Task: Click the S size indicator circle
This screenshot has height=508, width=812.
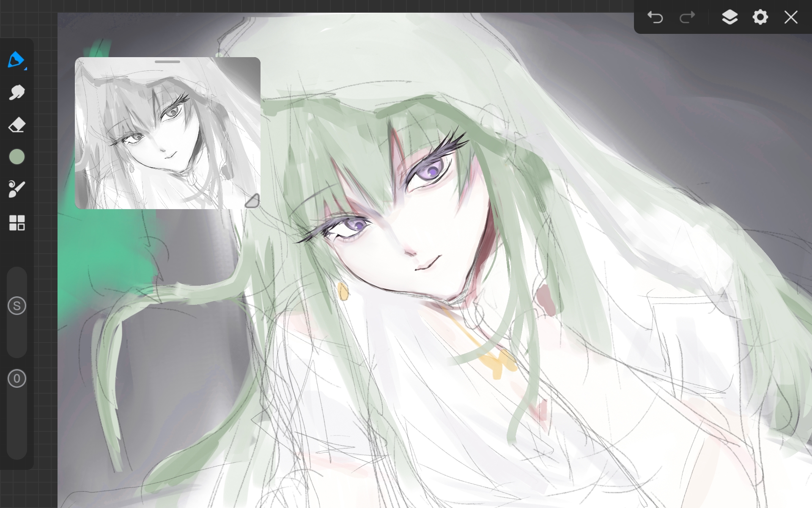Action: click(17, 306)
